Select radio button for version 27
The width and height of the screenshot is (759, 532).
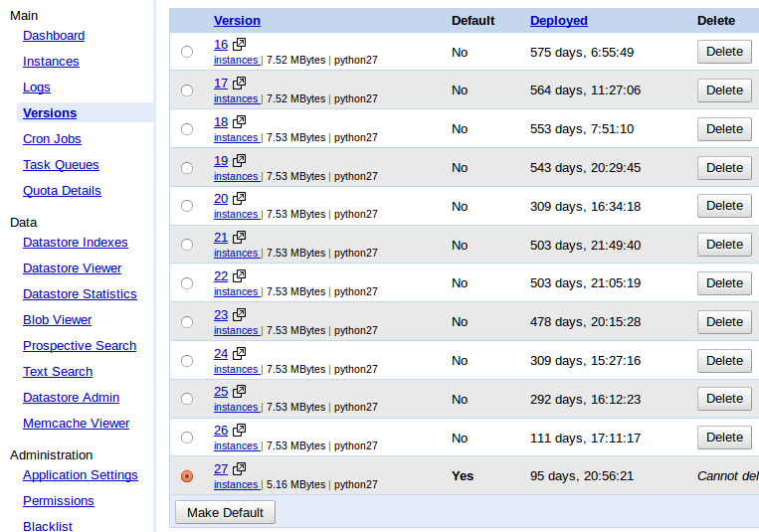187,476
